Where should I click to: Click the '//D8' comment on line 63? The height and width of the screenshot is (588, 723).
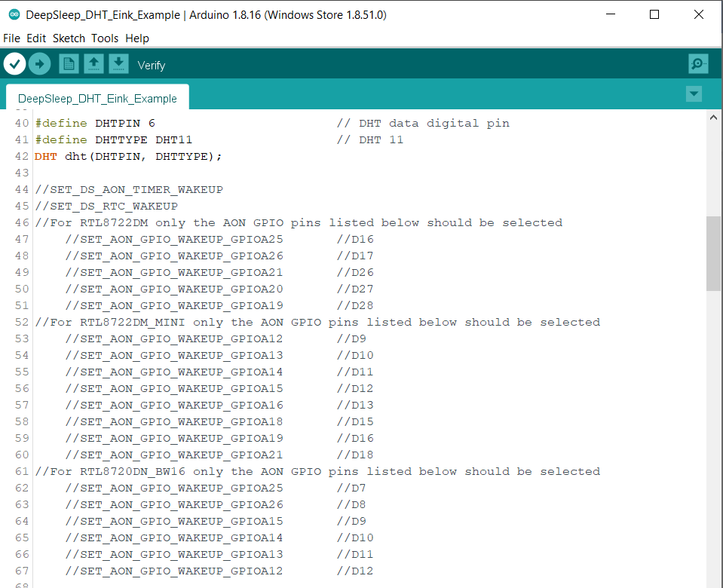(x=351, y=505)
